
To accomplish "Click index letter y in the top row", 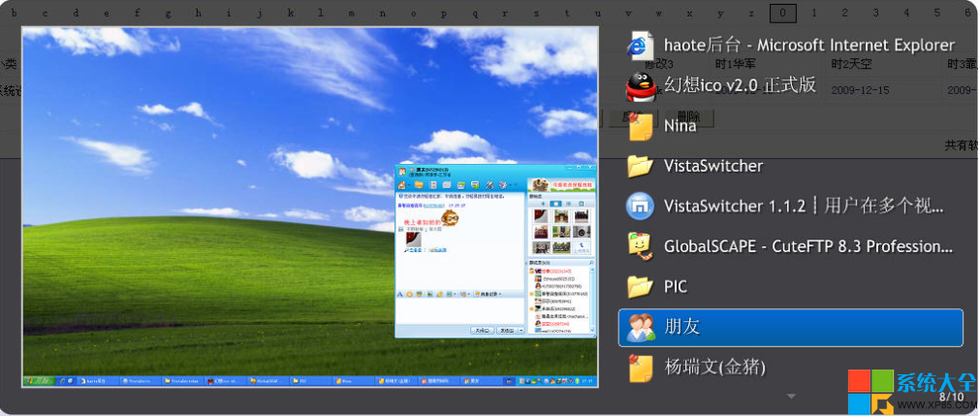I will click(x=720, y=14).
